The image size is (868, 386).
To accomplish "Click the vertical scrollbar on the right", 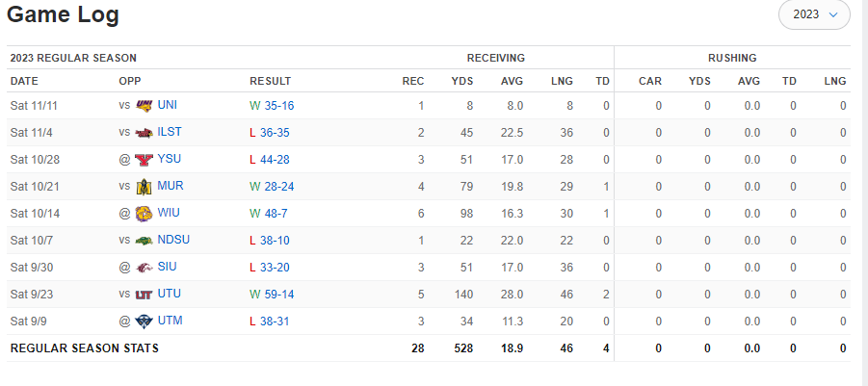I will pyautogui.click(x=858, y=193).
